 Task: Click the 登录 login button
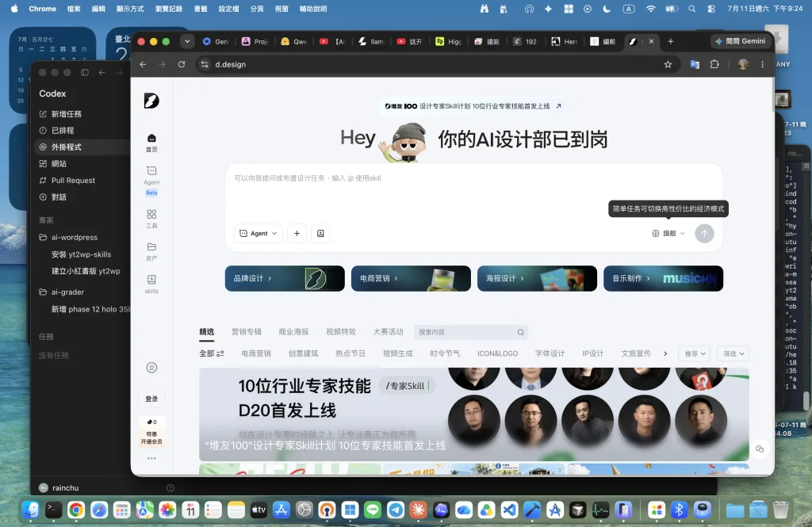coord(151,399)
